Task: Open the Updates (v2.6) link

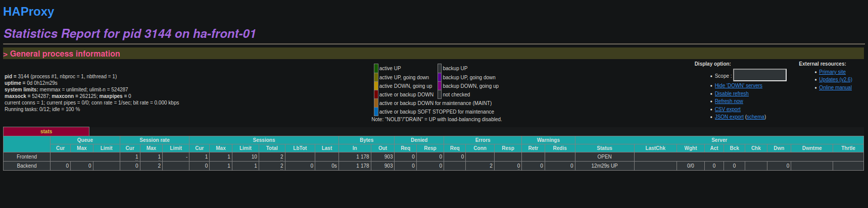Action: (835, 80)
